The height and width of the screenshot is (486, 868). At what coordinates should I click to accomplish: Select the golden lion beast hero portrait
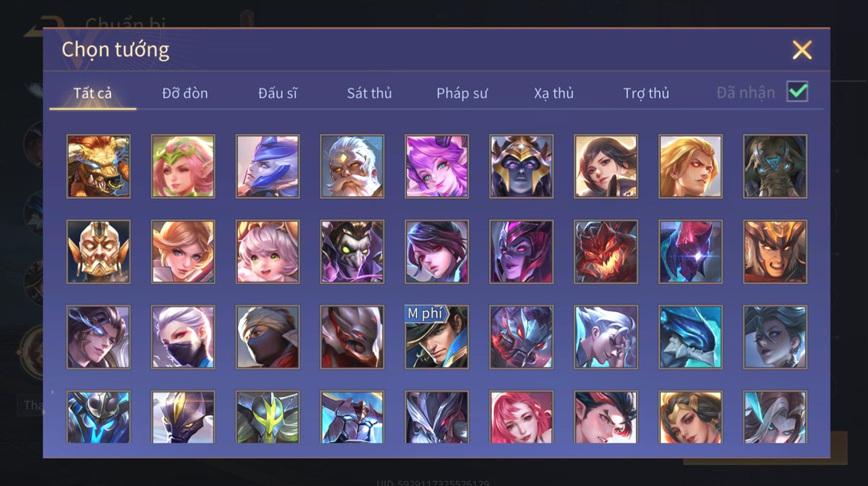pos(99,166)
